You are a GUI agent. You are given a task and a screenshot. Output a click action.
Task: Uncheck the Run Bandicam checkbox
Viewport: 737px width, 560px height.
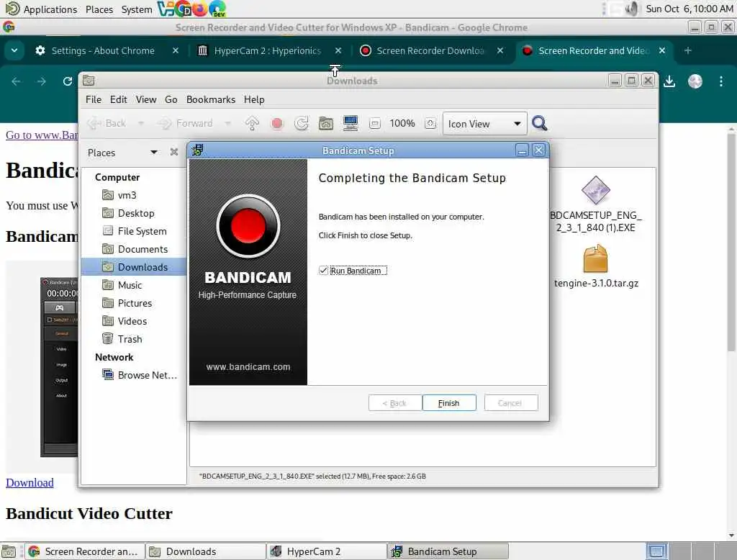coord(323,271)
